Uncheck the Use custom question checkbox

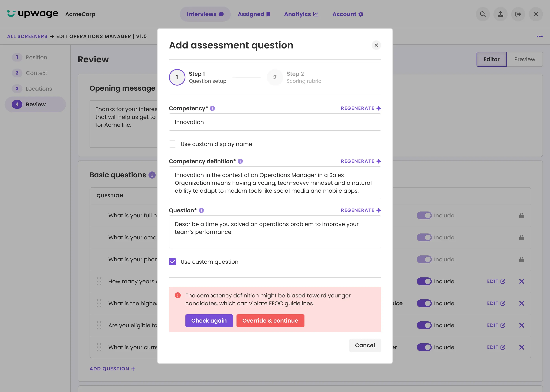172,262
